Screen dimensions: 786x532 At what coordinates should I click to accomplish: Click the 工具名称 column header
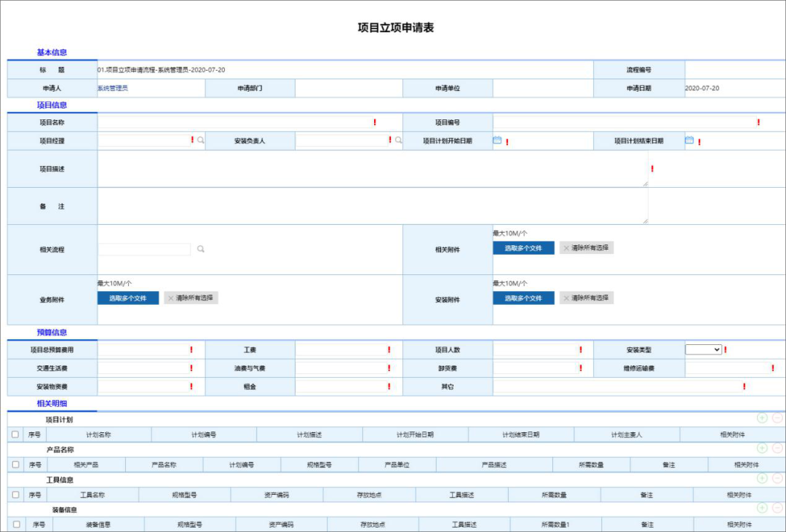pyautogui.click(x=92, y=495)
